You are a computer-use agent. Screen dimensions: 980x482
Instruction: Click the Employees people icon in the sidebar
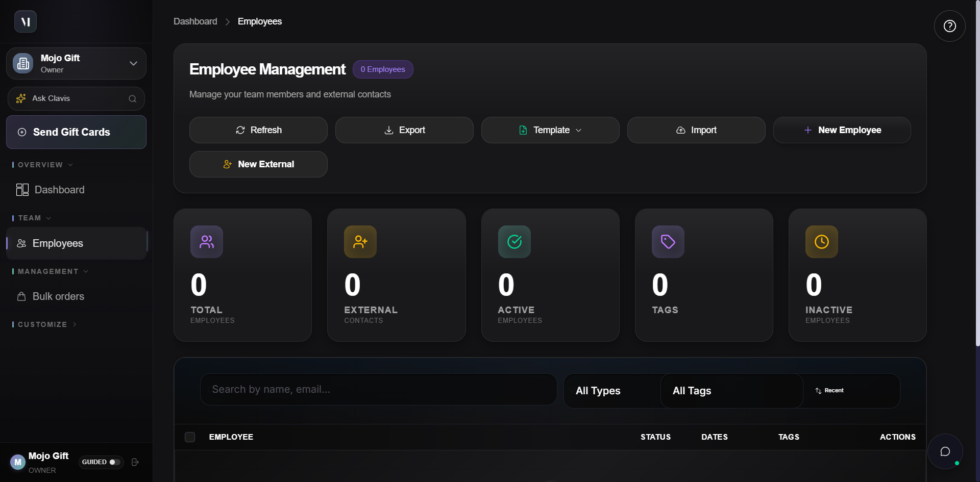pos(21,243)
